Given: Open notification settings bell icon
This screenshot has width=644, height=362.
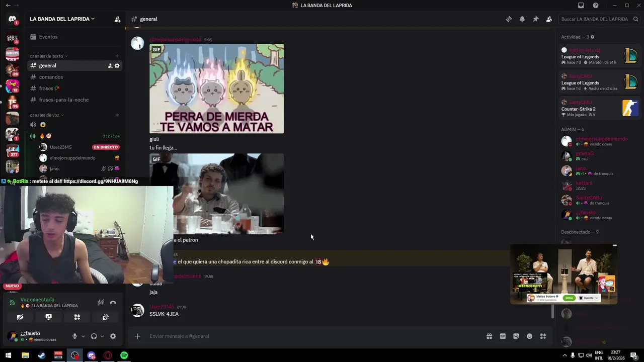Looking at the screenshot, I should [522, 19].
